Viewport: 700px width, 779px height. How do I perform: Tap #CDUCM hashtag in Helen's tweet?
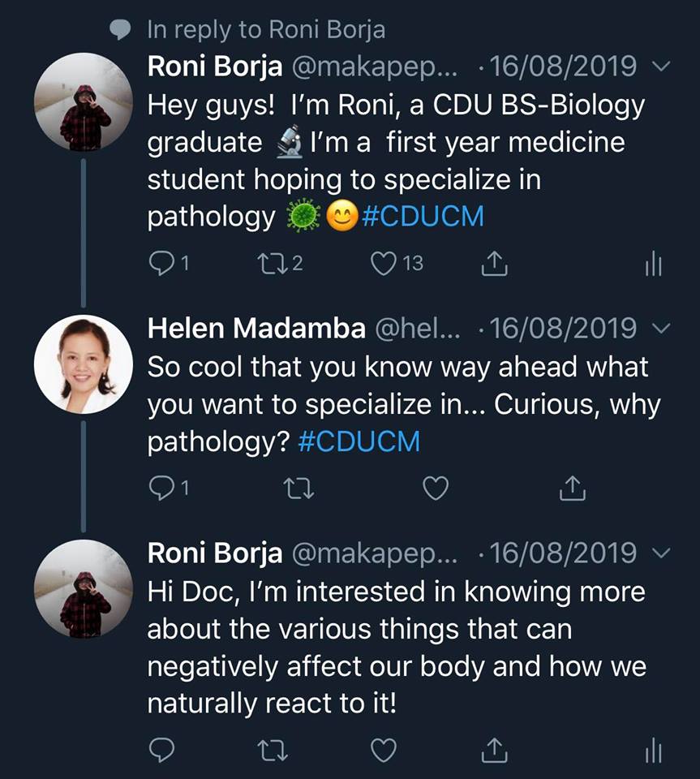pos(359,442)
